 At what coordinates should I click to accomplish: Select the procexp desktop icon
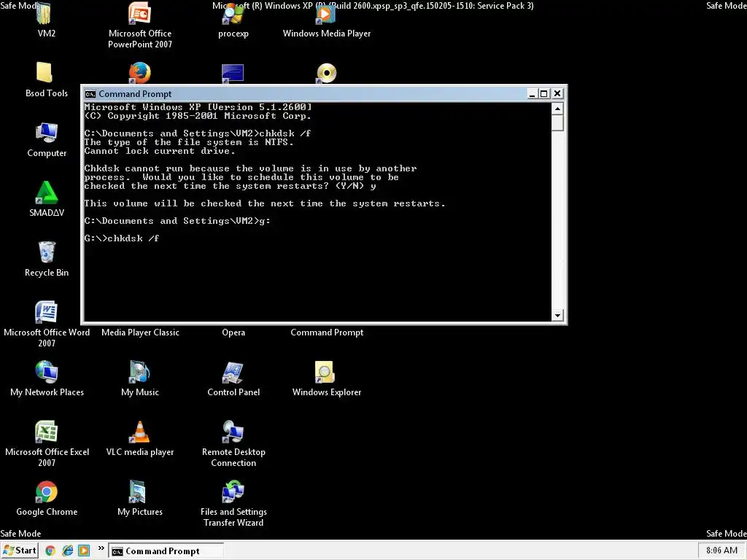click(233, 15)
